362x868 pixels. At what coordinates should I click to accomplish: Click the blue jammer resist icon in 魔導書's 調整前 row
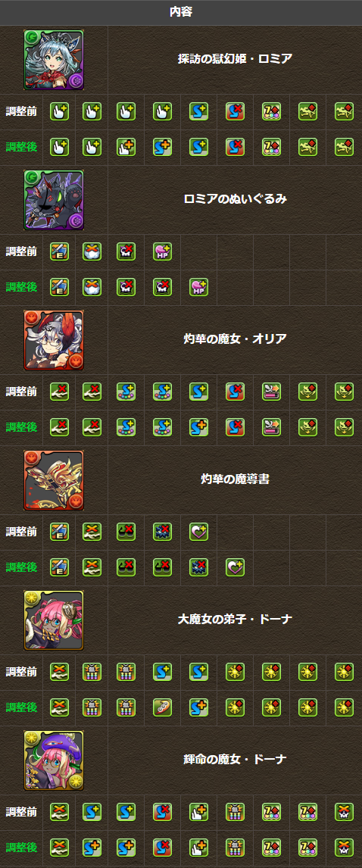click(x=162, y=532)
